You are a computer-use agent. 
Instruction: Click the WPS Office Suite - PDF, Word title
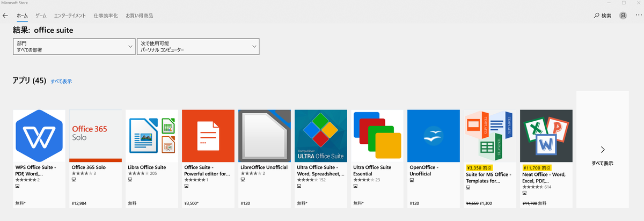coord(37,170)
